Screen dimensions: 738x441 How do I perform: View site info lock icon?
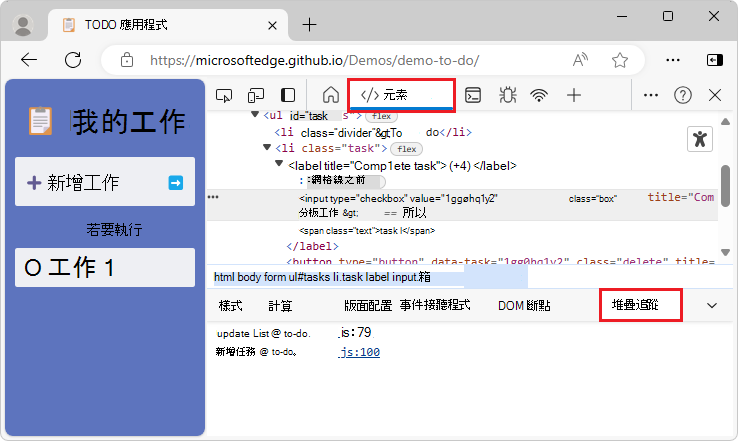click(x=127, y=60)
